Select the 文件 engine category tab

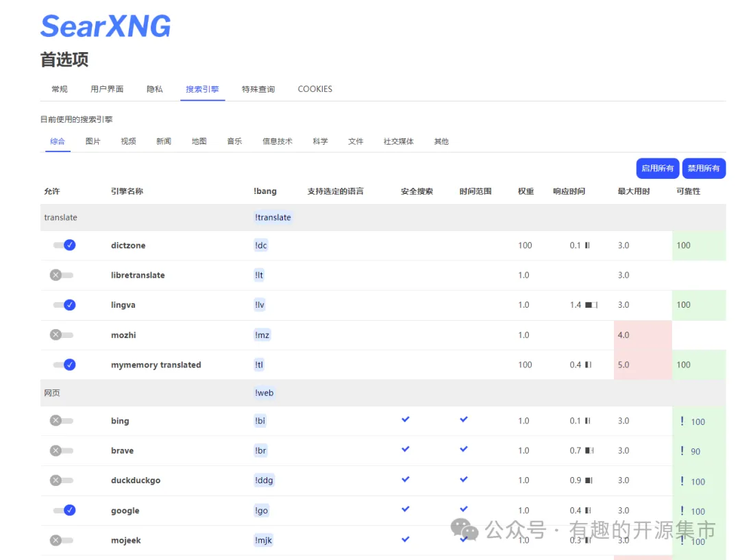(x=356, y=141)
